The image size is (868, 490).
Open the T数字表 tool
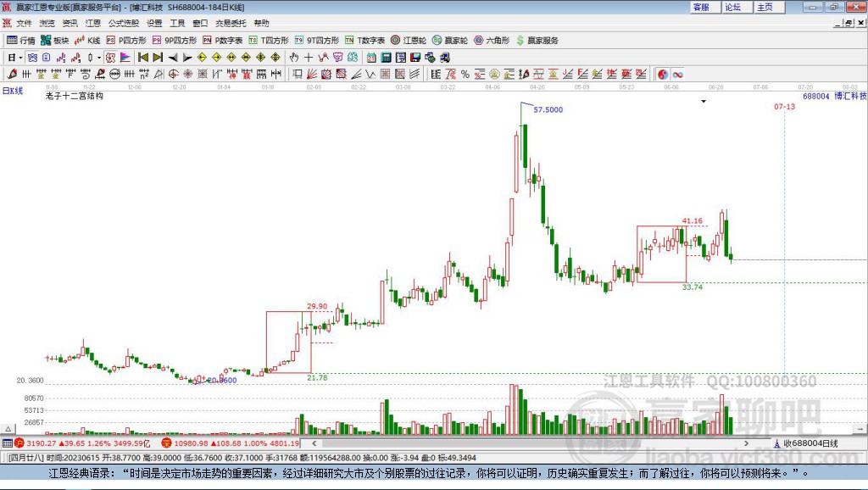pos(364,41)
